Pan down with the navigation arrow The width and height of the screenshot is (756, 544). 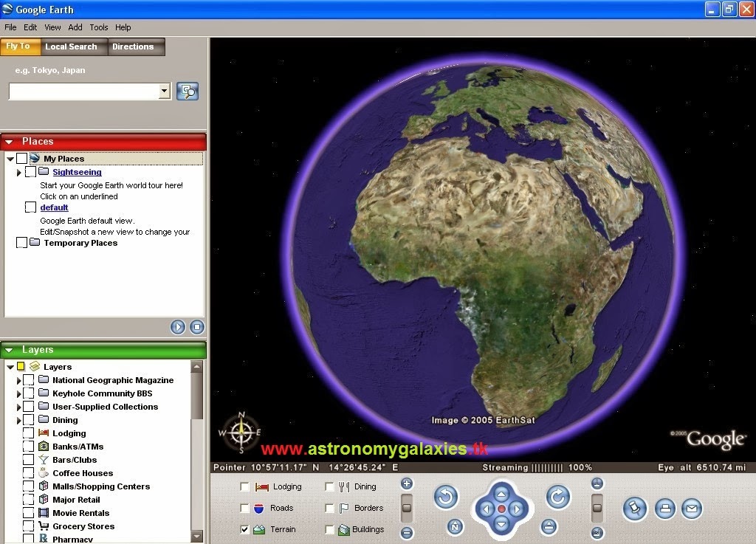(x=501, y=524)
